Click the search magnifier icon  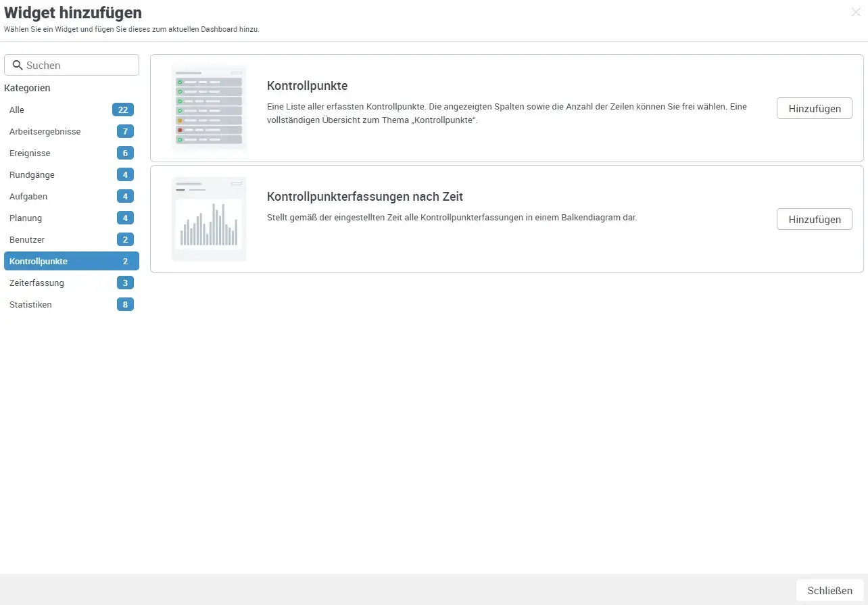(x=18, y=64)
